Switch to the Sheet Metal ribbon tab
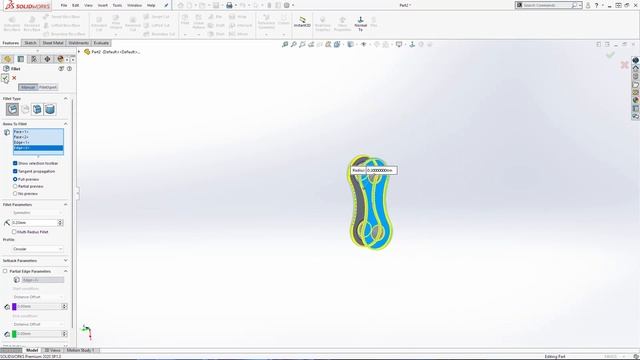The image size is (640, 360). click(x=53, y=43)
